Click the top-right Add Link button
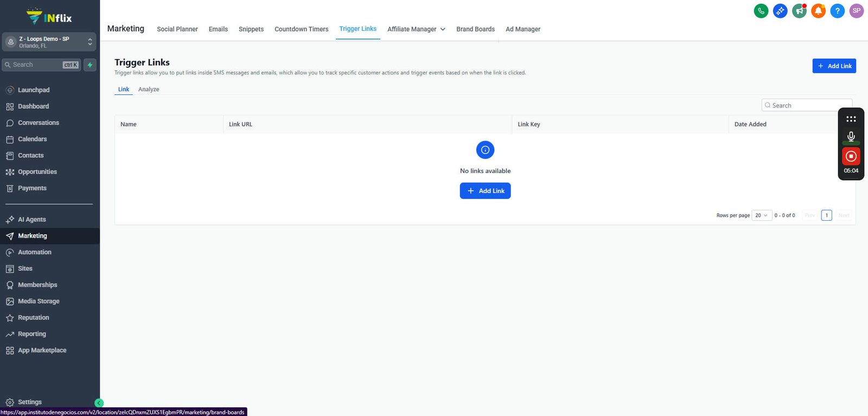868x416 pixels. click(x=834, y=66)
